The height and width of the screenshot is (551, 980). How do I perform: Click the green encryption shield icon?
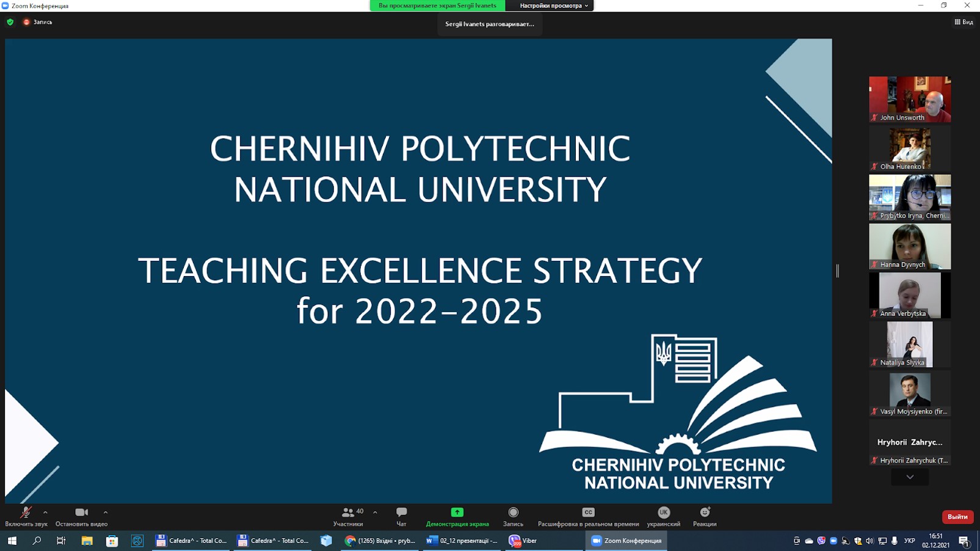[10, 22]
